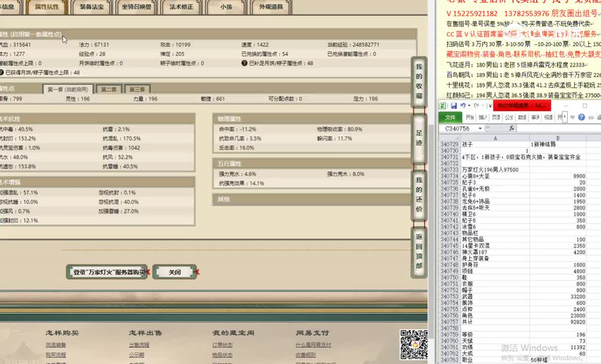Click the Excel application logo icon

coord(443,106)
